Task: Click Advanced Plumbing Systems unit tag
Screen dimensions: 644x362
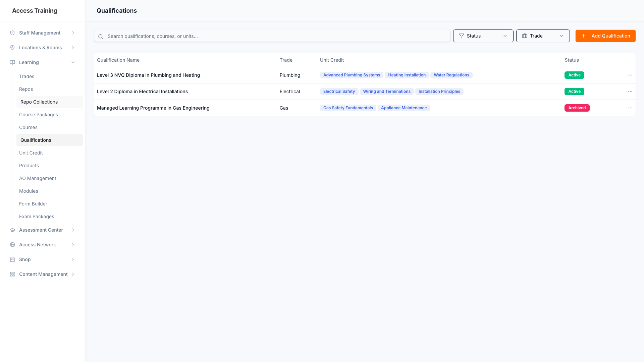Action: (x=352, y=75)
